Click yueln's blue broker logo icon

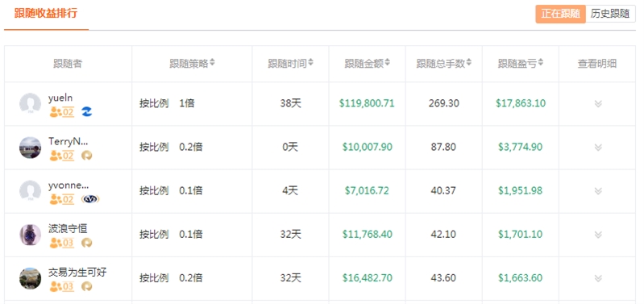(x=87, y=112)
